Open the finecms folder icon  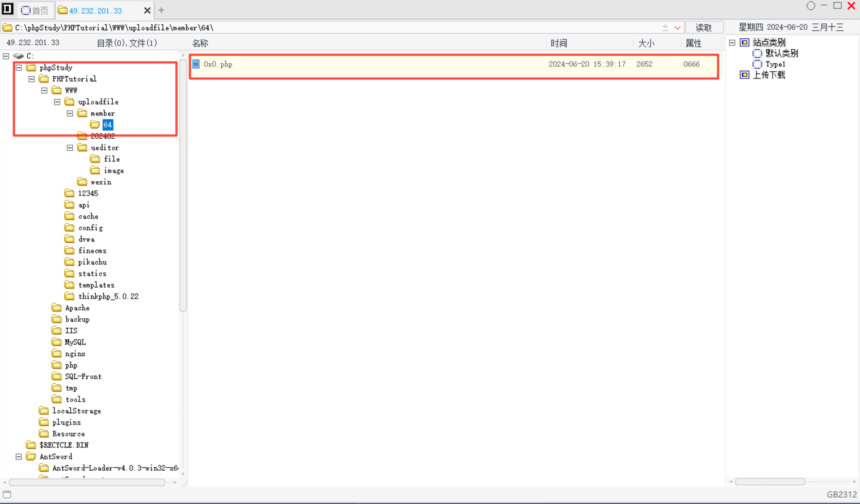[x=69, y=250]
